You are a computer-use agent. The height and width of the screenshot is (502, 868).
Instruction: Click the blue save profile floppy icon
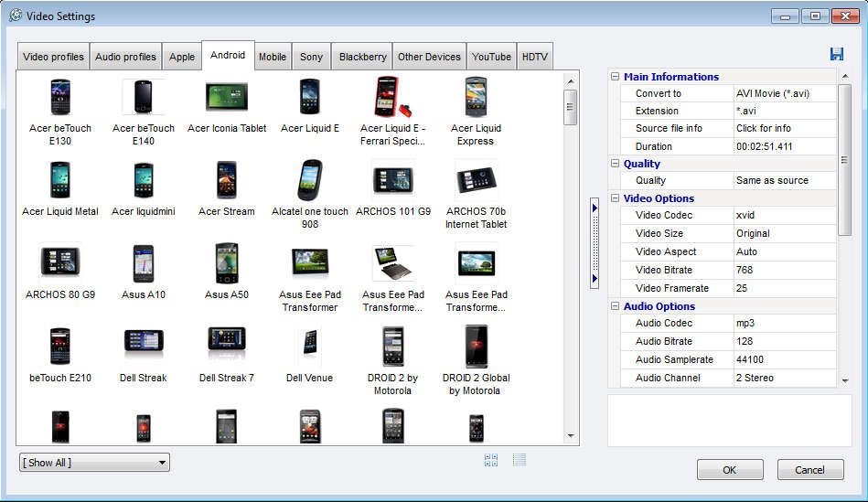pos(836,54)
